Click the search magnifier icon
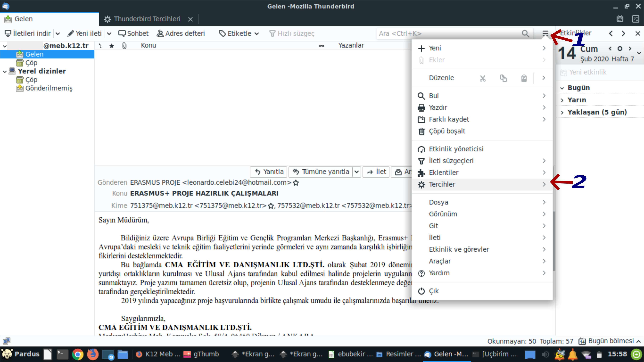 (x=525, y=33)
